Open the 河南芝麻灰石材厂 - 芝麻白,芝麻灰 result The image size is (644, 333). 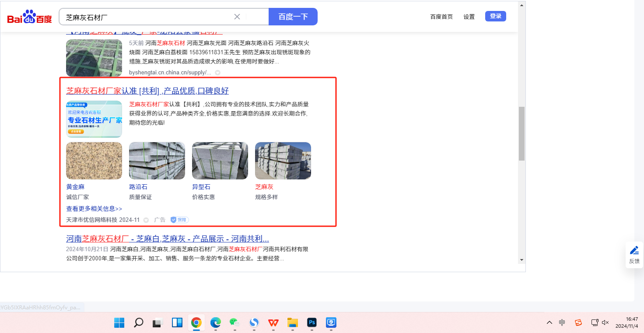[168, 239]
